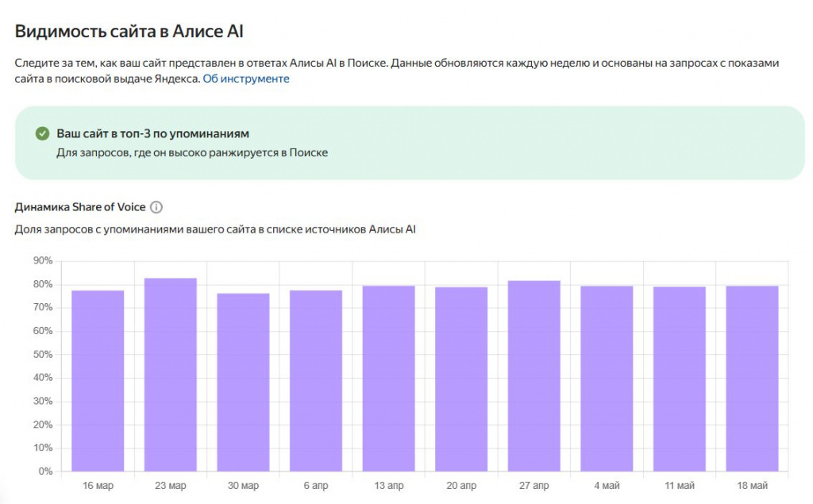Select the bar for 20 апр
Screen dimensions: 813x504
[x=461, y=379]
